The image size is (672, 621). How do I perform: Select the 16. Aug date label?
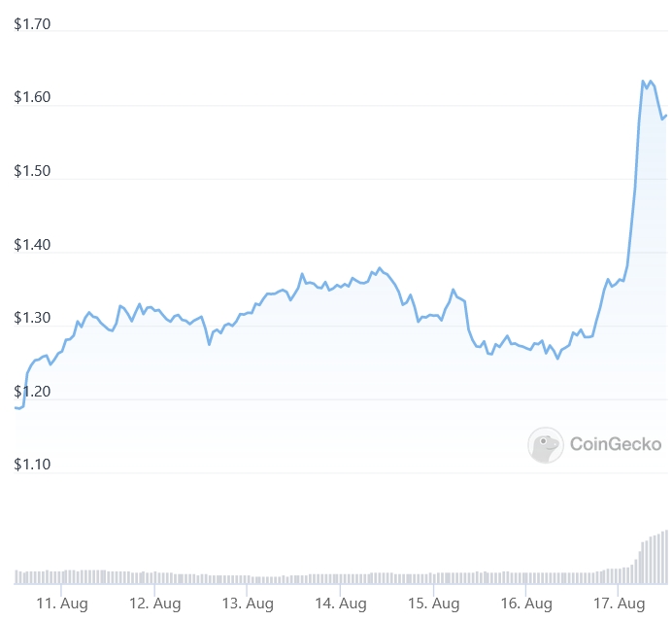point(525,604)
